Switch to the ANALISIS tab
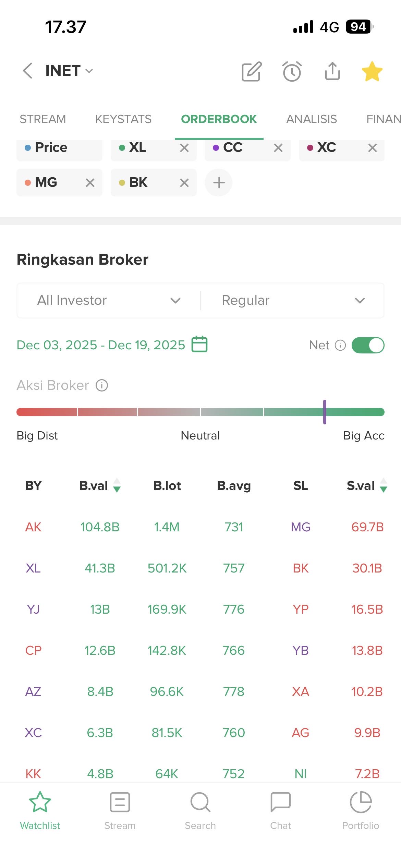Screen dimensions: 401x868 click(x=312, y=119)
